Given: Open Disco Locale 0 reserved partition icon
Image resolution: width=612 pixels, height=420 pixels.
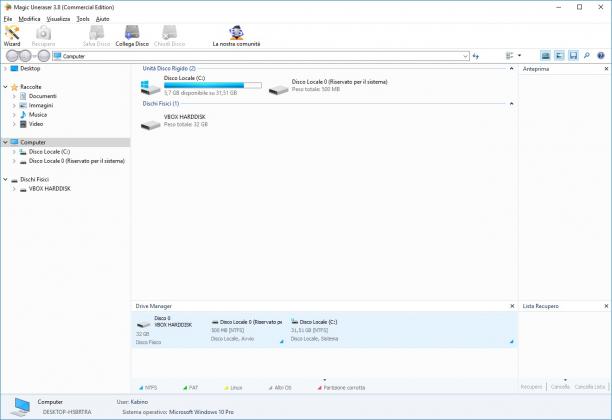Looking at the screenshot, I should click(279, 89).
